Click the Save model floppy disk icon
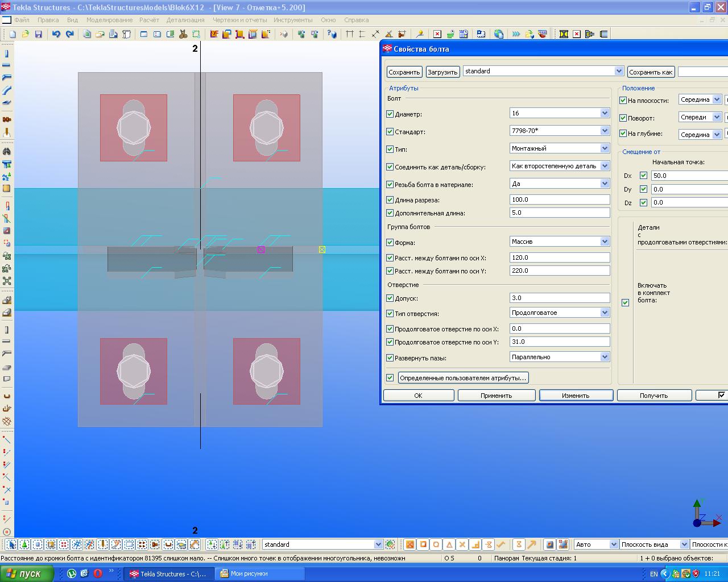The image size is (728, 582). (39, 34)
